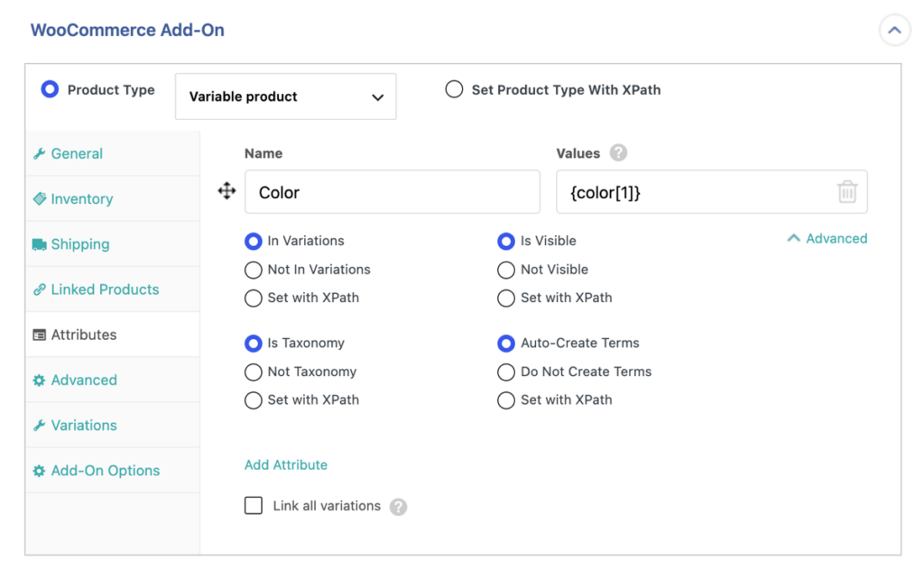Delete the Color attribute with trash icon
This screenshot has width=924, height=569.
coord(846,192)
